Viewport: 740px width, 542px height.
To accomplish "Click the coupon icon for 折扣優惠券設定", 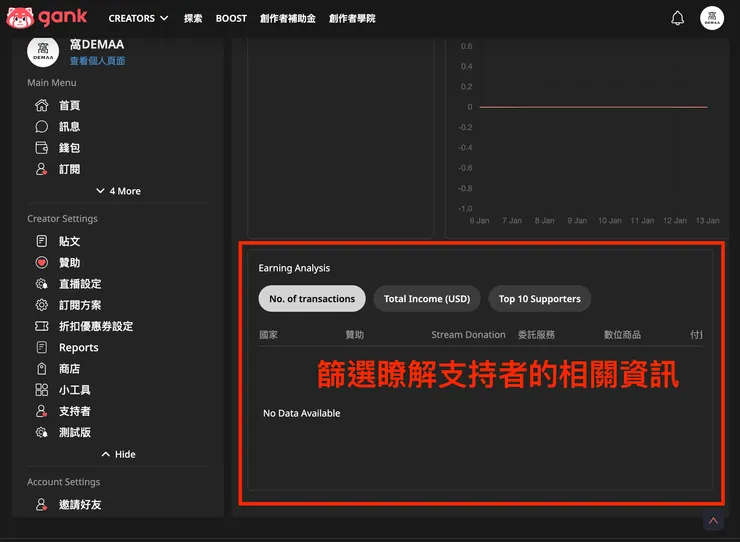I will click(42, 326).
